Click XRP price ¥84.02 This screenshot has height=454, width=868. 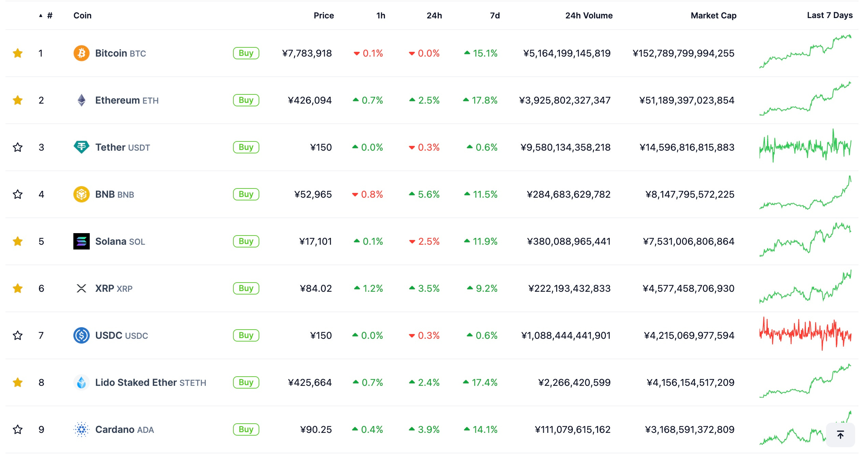[x=316, y=288]
